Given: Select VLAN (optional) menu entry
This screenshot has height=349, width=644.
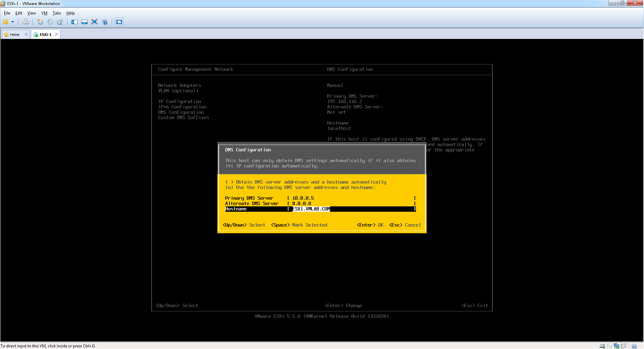Looking at the screenshot, I should click(178, 91).
